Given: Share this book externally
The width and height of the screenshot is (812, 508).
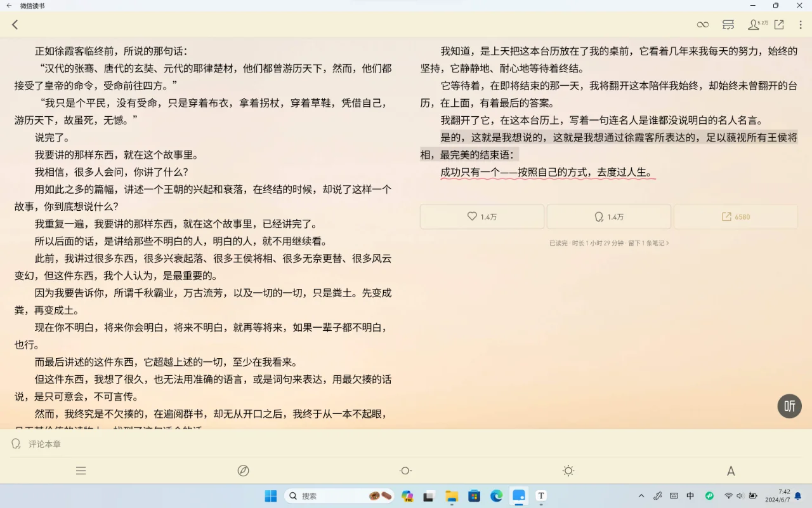Looking at the screenshot, I should 778,24.
